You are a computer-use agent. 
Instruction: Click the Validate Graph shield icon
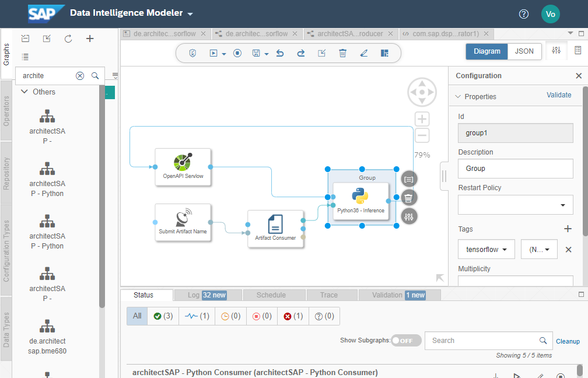coord(193,53)
